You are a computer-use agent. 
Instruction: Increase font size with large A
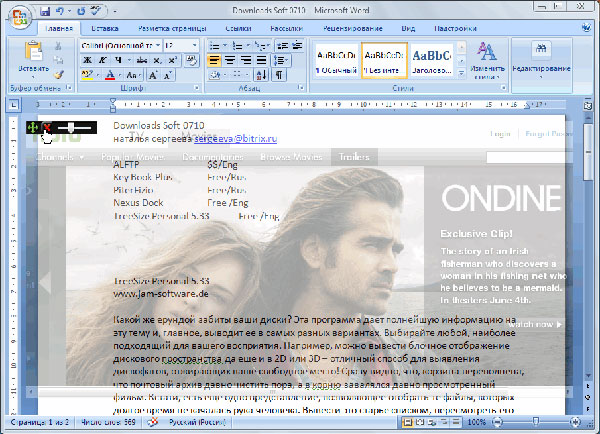(x=153, y=75)
